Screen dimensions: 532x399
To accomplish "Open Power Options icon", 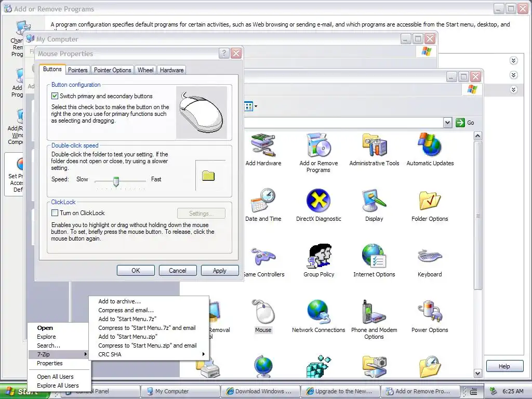I will click(430, 316).
